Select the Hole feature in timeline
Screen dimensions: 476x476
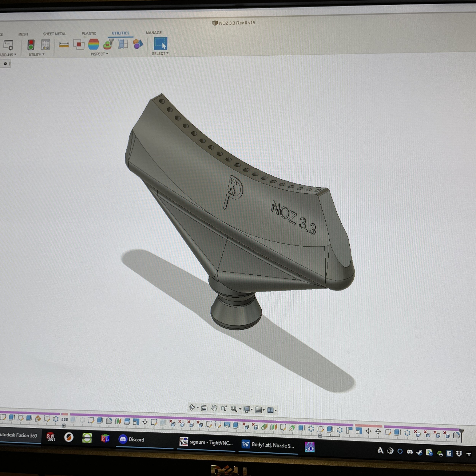tap(227, 425)
